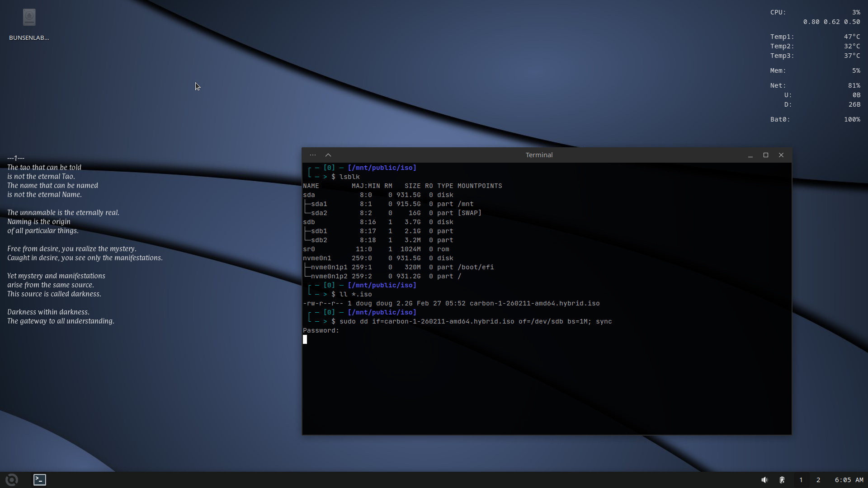Viewport: 868px width, 488px height.
Task: Click the Terminal title bar text
Action: pyautogui.click(x=539, y=155)
